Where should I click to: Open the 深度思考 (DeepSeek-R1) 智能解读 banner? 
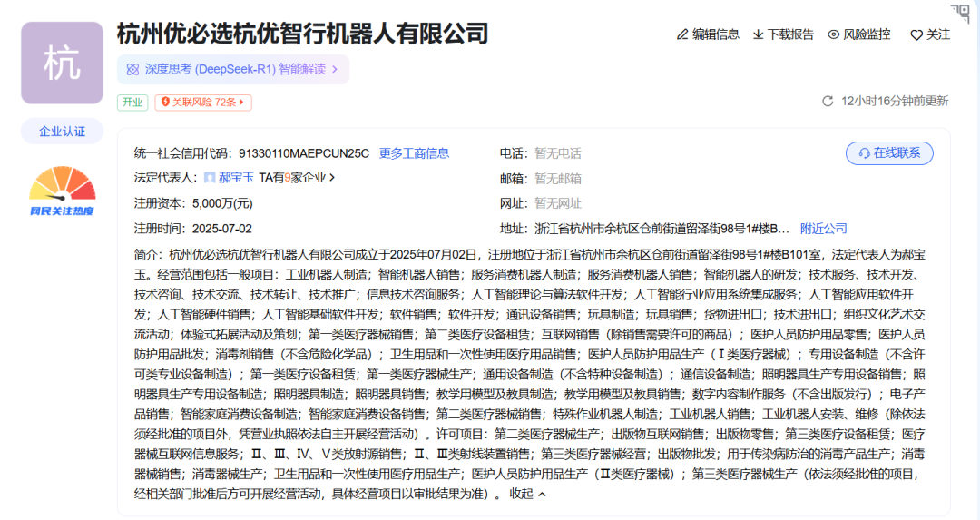232,69
